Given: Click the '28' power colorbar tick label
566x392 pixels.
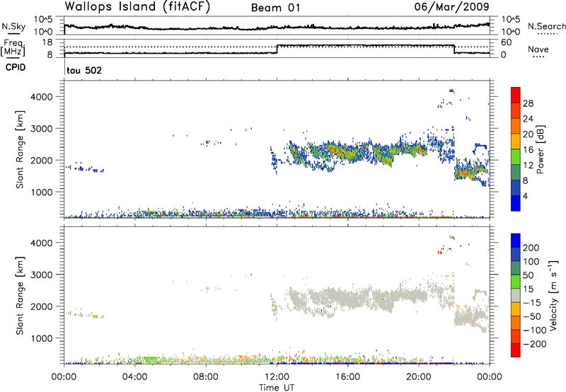Looking at the screenshot, I should click(528, 103).
